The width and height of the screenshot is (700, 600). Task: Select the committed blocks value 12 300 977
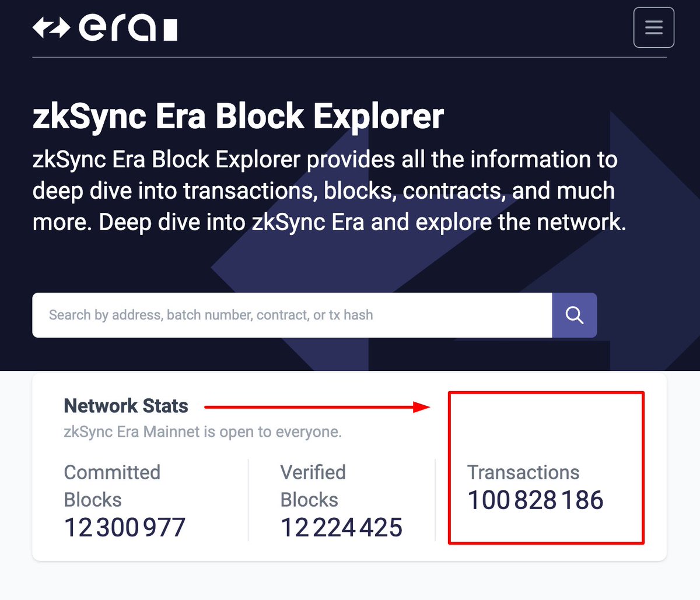[125, 528]
